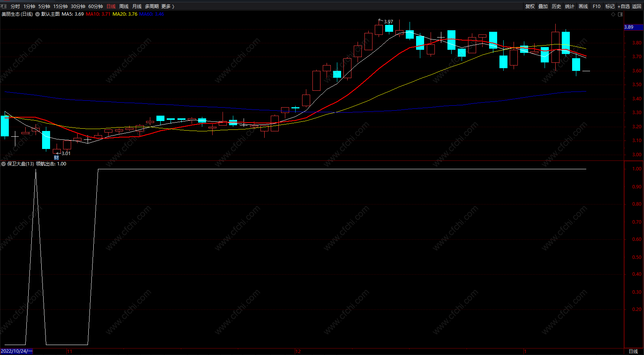Click the 3.50 price axis label
Viewport: 644px width, 355px height.
pos(637,85)
